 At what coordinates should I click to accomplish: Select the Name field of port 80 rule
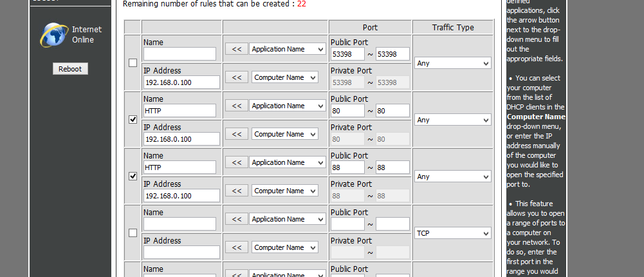click(x=179, y=111)
